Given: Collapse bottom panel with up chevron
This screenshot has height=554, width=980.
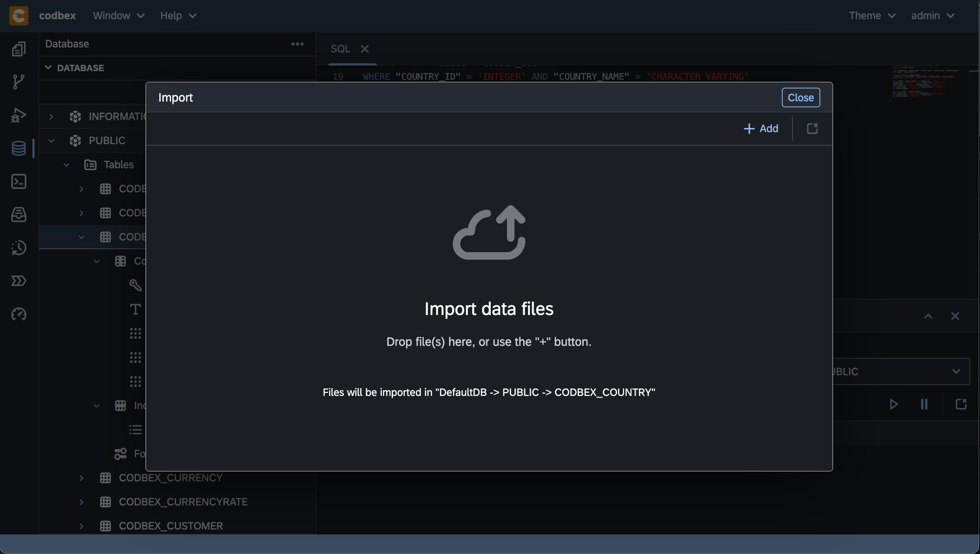Looking at the screenshot, I should click(928, 316).
